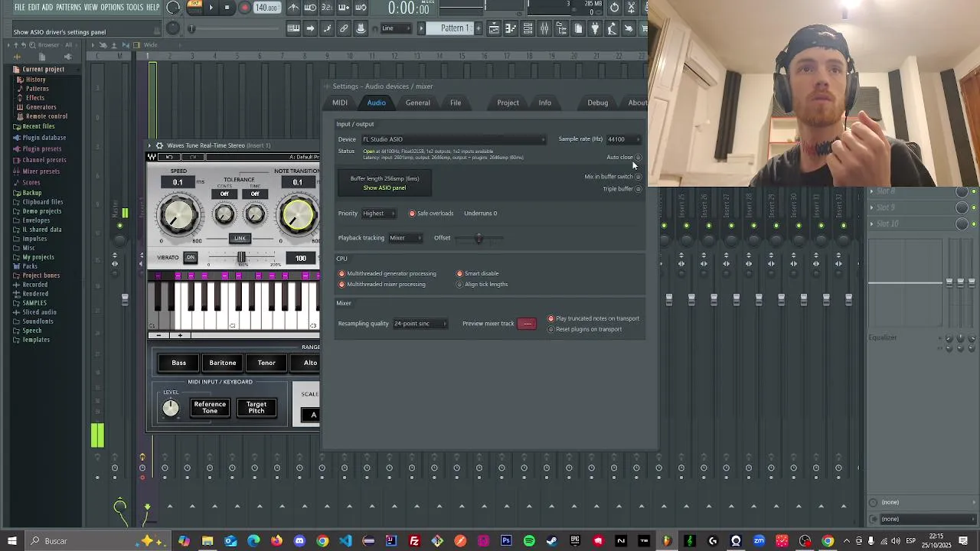Open the OPTIONS menu
980x551 pixels.
coord(112,8)
